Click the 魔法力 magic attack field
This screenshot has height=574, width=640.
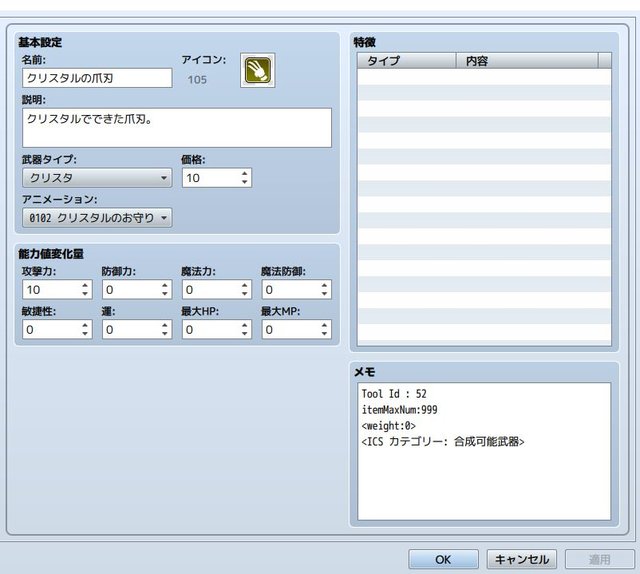point(211,289)
